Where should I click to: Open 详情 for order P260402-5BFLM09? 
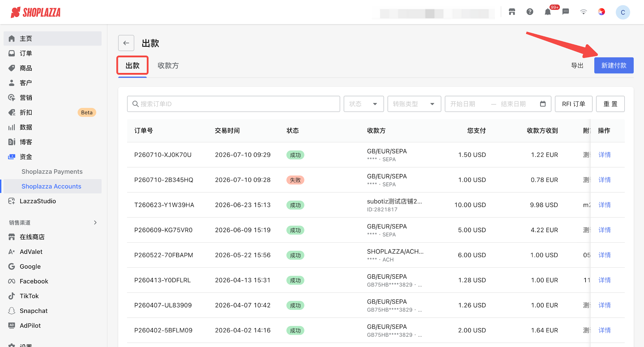click(x=604, y=330)
